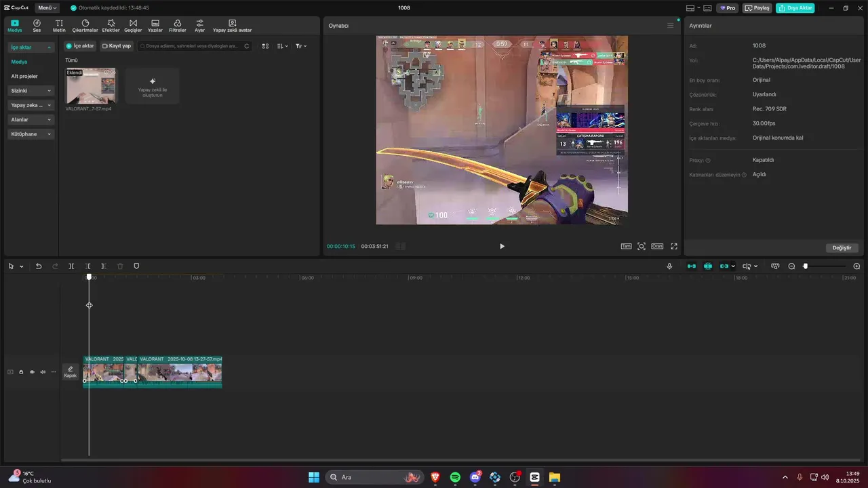Toggle clip linkage
868x488 pixels.
[x=724, y=266]
